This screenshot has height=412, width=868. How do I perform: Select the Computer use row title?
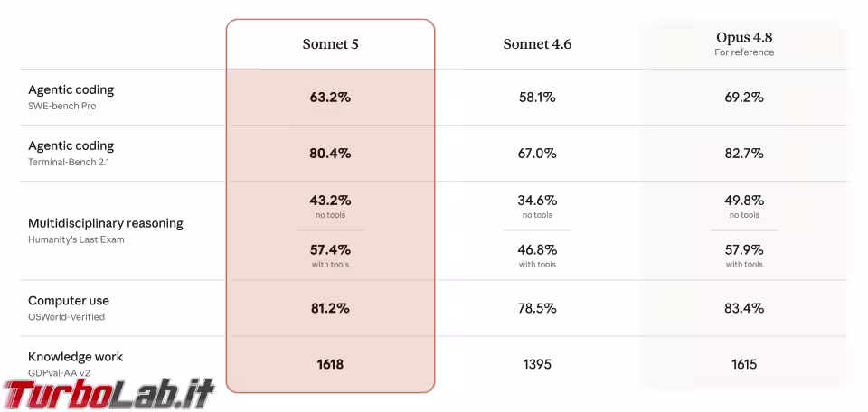point(69,301)
